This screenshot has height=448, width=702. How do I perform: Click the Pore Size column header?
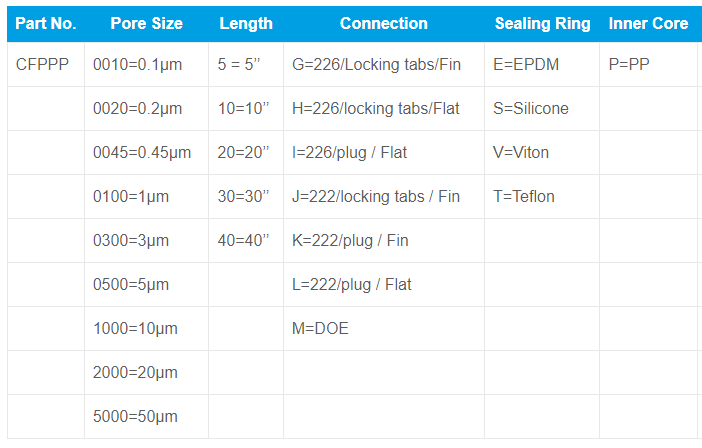[x=146, y=23]
